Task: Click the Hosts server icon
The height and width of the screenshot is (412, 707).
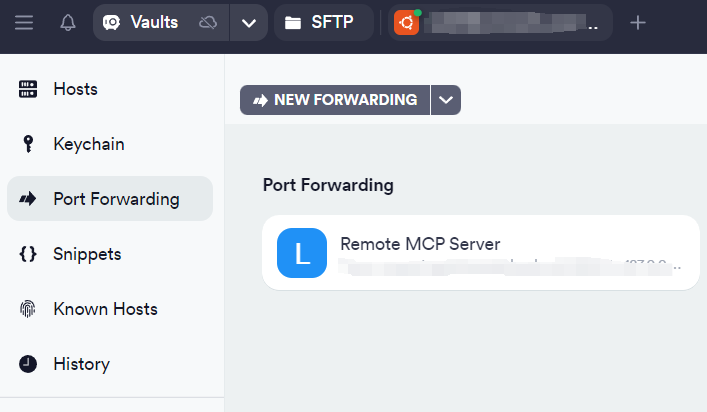Action: pyautogui.click(x=28, y=89)
